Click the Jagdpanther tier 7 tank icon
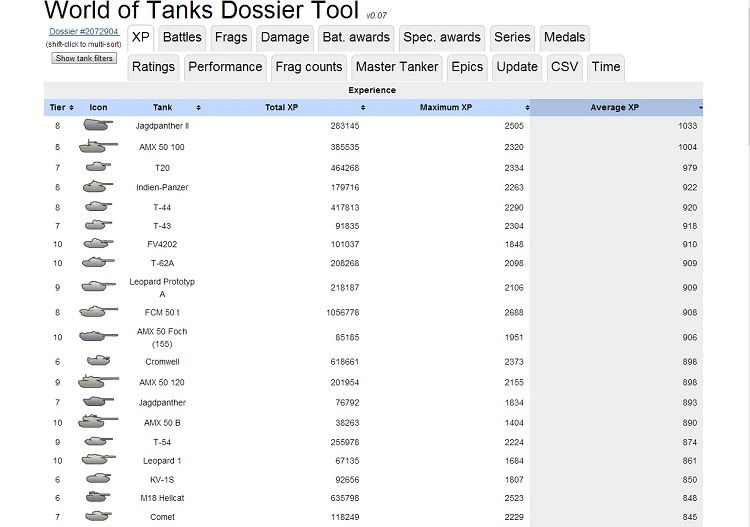This screenshot has width=750, height=527. tap(98, 401)
